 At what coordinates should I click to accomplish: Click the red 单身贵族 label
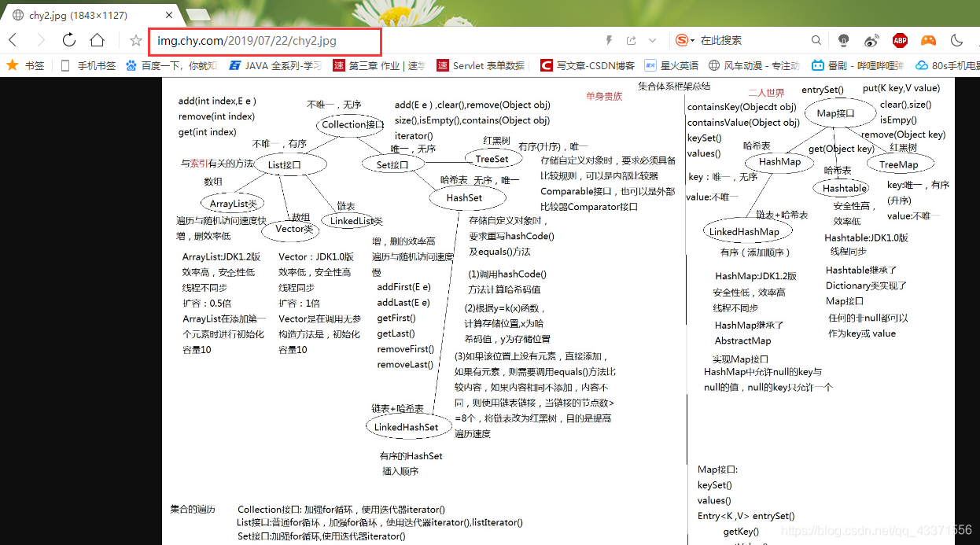[604, 96]
